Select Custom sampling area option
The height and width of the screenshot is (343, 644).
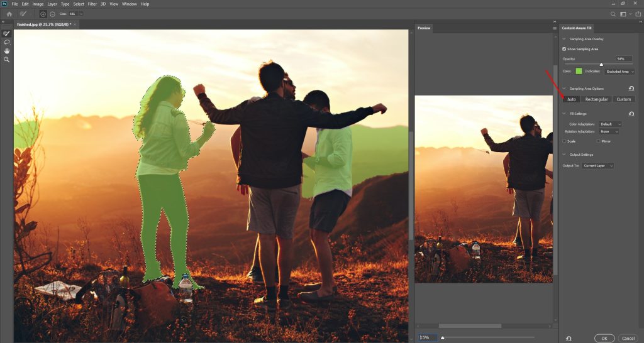[623, 99]
